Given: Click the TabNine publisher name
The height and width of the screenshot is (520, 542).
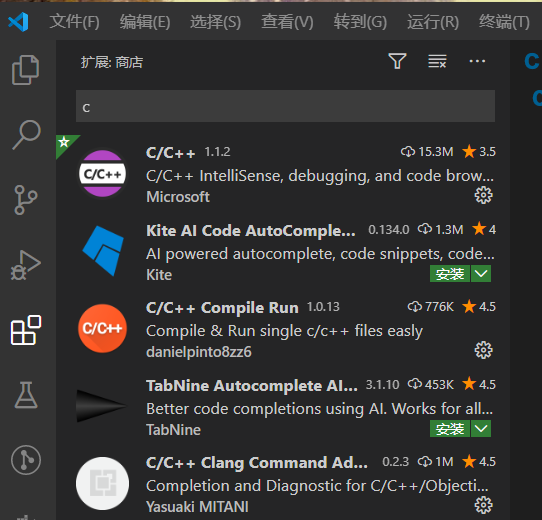Looking at the screenshot, I should pos(173,430).
